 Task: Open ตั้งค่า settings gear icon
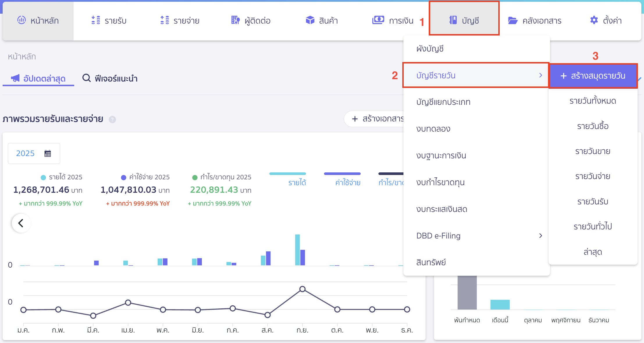click(594, 20)
